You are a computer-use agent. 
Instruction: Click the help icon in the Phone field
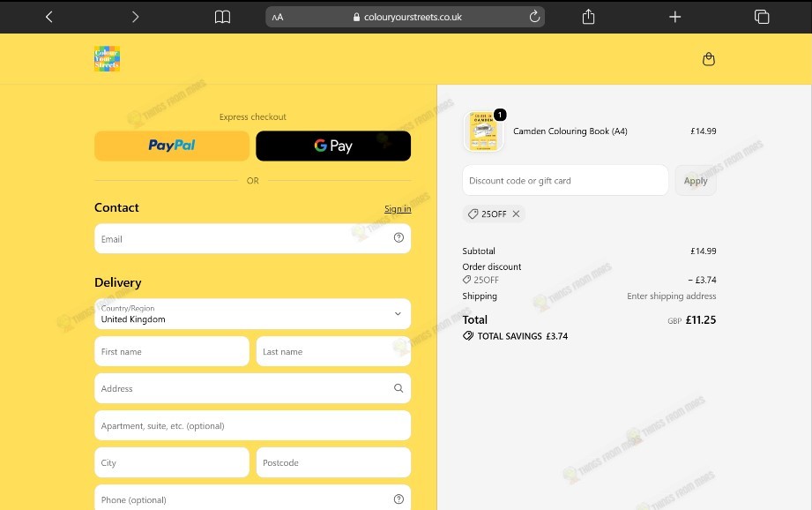point(399,499)
